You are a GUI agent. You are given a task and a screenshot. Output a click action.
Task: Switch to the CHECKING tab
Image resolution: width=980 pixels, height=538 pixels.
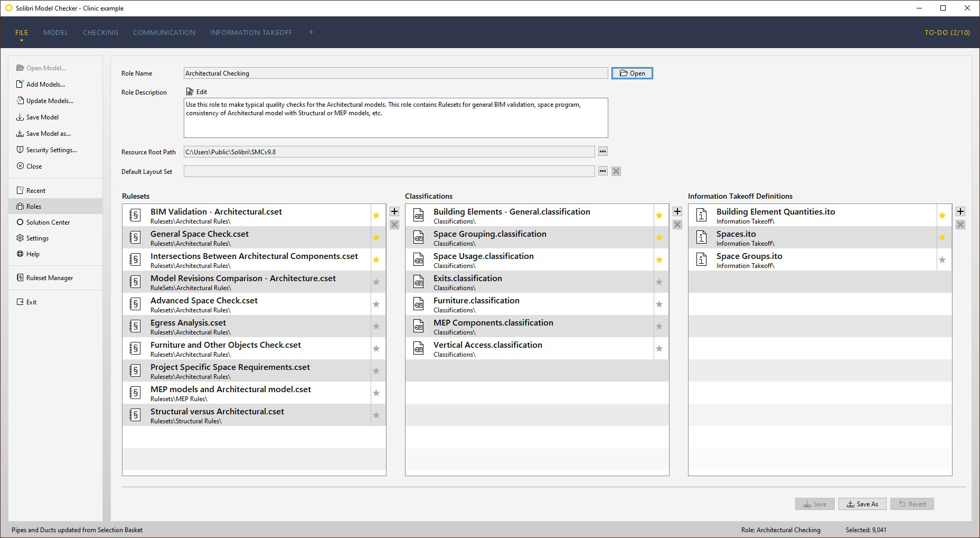click(x=100, y=32)
